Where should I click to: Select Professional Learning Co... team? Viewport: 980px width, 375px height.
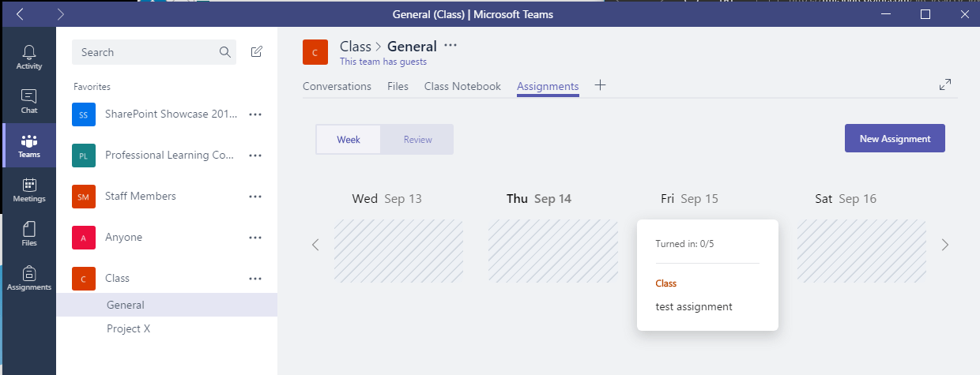point(169,156)
